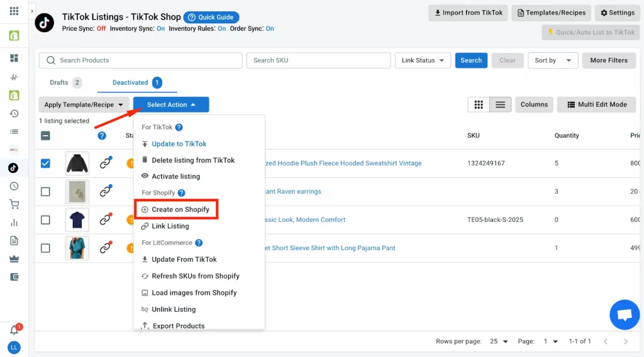Viewport: 644px width, 357px height.
Task: Open More Filters
Action: 609,60
